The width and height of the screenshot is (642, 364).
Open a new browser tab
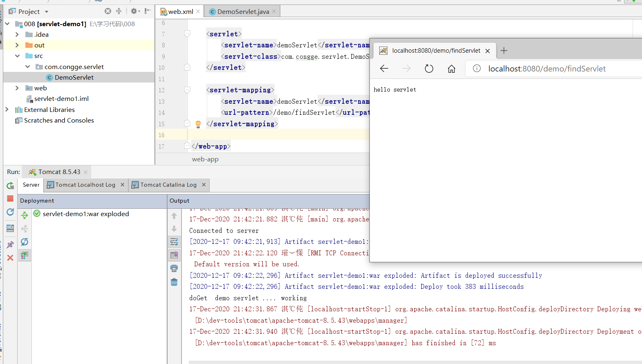[504, 51]
